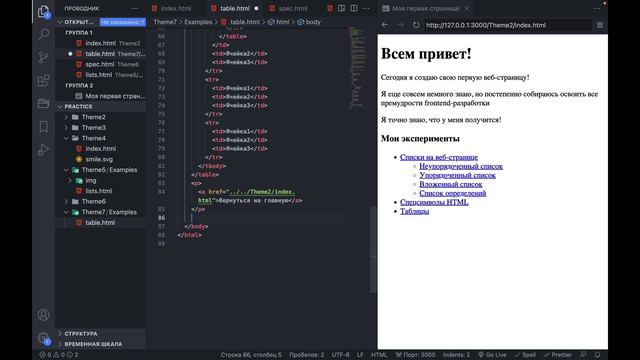Open lists.html under Theme5 / Examples
640x360 pixels.
click(x=99, y=191)
